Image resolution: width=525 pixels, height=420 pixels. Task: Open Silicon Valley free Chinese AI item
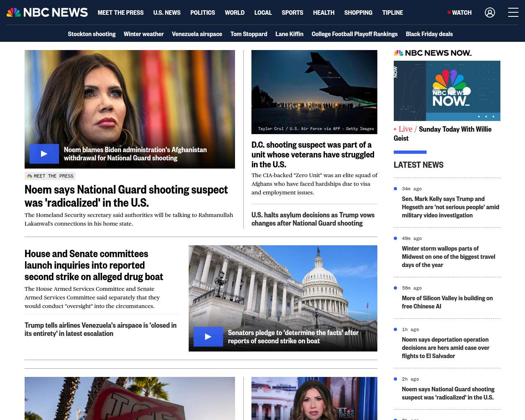click(x=447, y=302)
